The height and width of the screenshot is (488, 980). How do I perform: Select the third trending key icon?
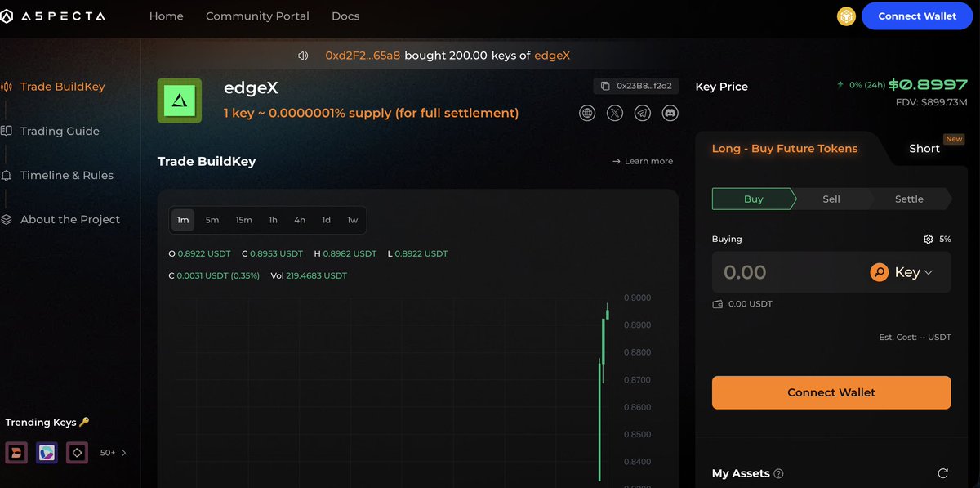78,452
